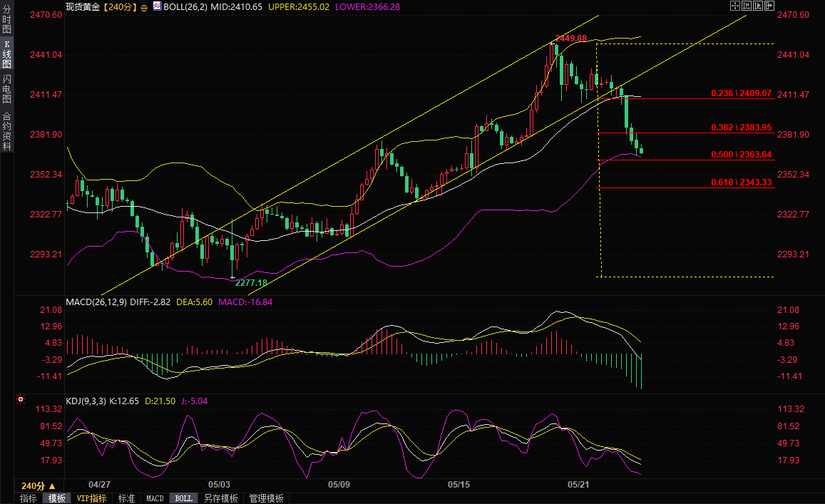Click the 0.500 \ 2363.64 Fibonacci label
825x504 pixels.
(x=742, y=154)
